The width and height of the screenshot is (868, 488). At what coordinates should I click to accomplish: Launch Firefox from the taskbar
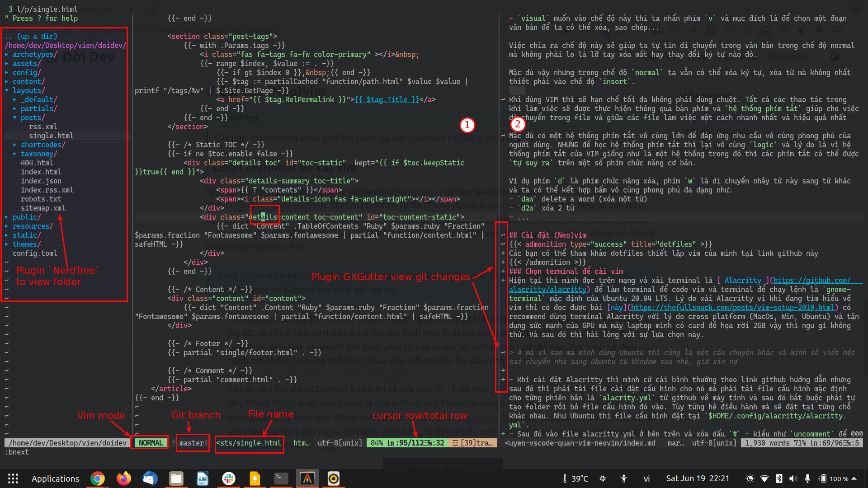[x=123, y=479]
